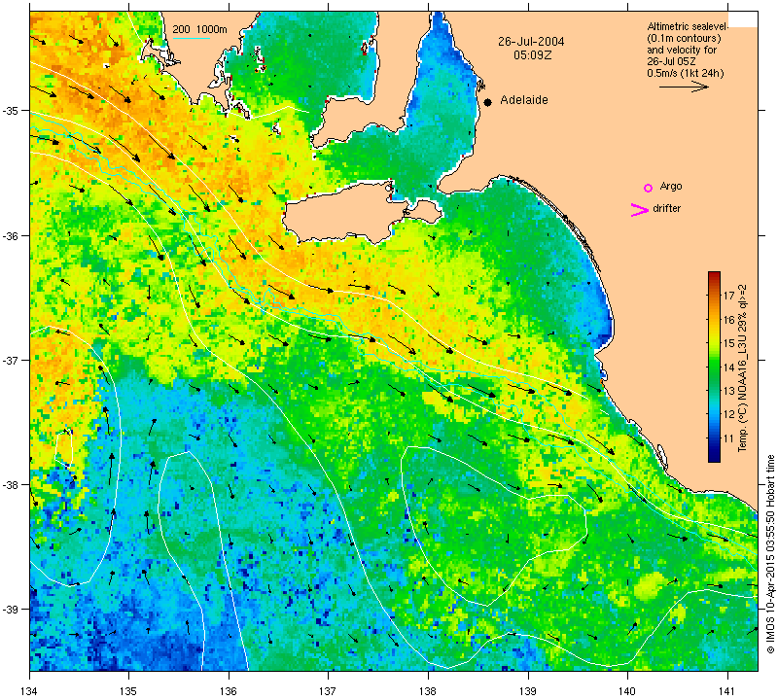This screenshot has width=778, height=700.
Task: Click the -39 latitude axis label
Action: point(10,610)
